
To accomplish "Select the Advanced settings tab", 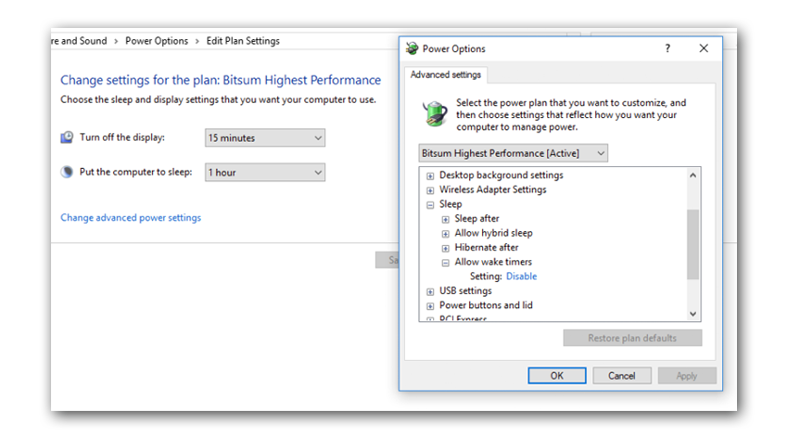I will (x=445, y=75).
